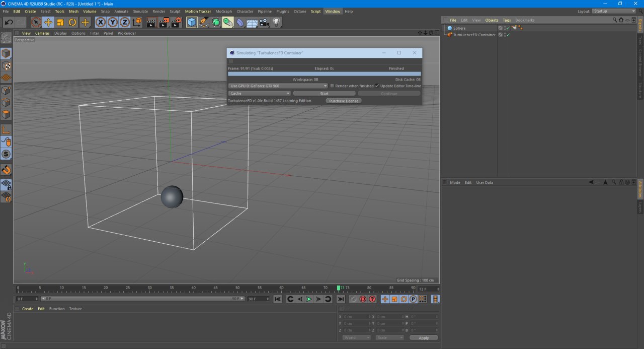This screenshot has width=644, height=349.
Task: Click the Apply coordinates button
Action: click(424, 338)
